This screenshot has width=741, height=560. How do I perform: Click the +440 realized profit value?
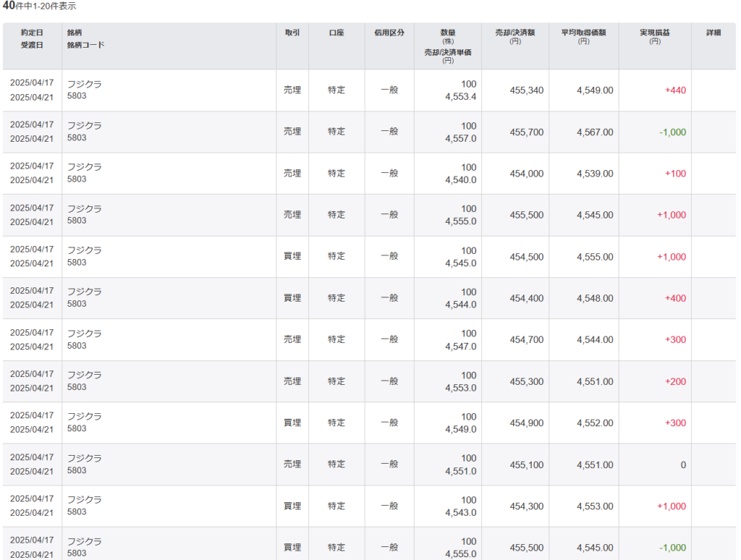pos(674,90)
